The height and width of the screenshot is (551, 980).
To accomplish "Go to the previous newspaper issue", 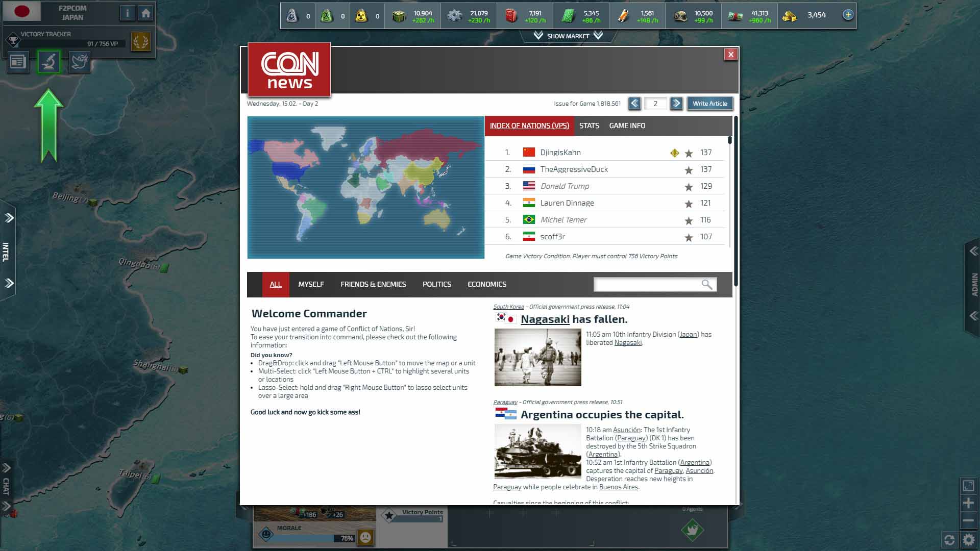I will click(x=634, y=104).
